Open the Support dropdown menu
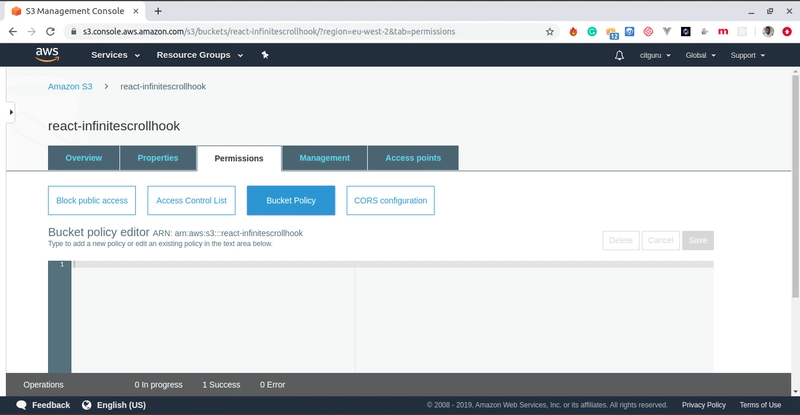Screen dimensions: 800x415 click(748, 55)
